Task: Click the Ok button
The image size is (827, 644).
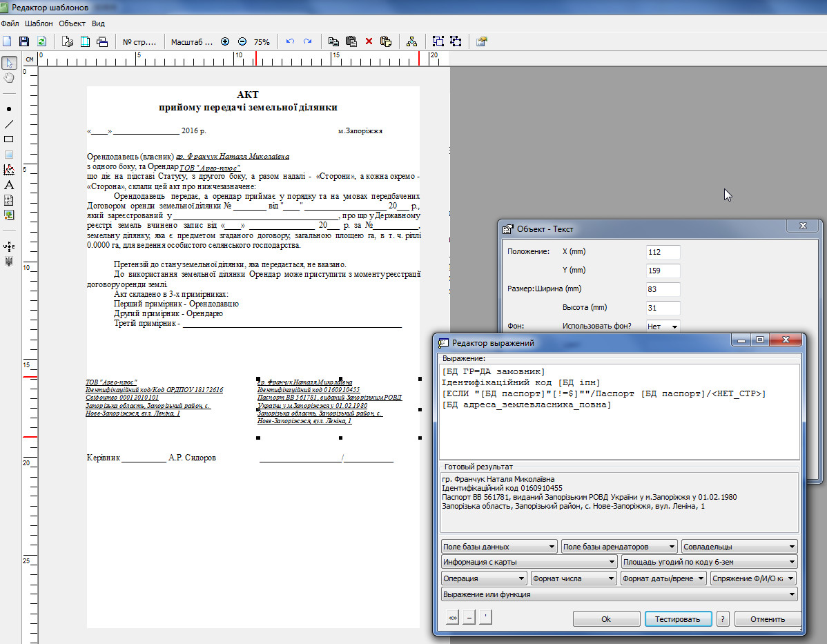Action: click(607, 618)
